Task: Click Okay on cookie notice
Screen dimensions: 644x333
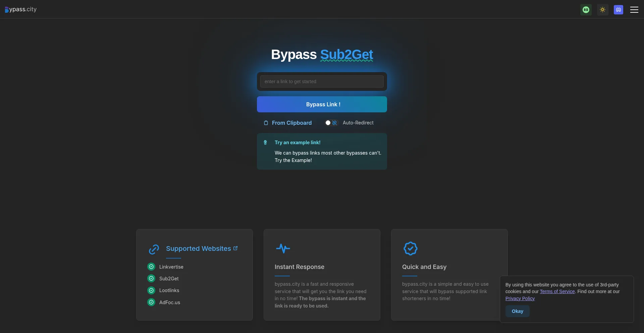Action: tap(518, 311)
